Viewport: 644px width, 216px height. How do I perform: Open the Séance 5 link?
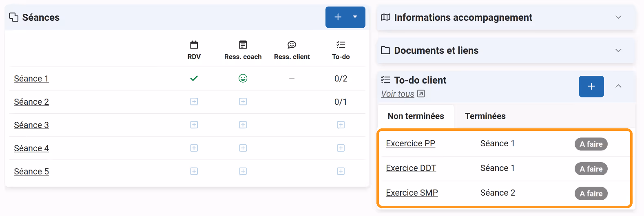coord(31,172)
